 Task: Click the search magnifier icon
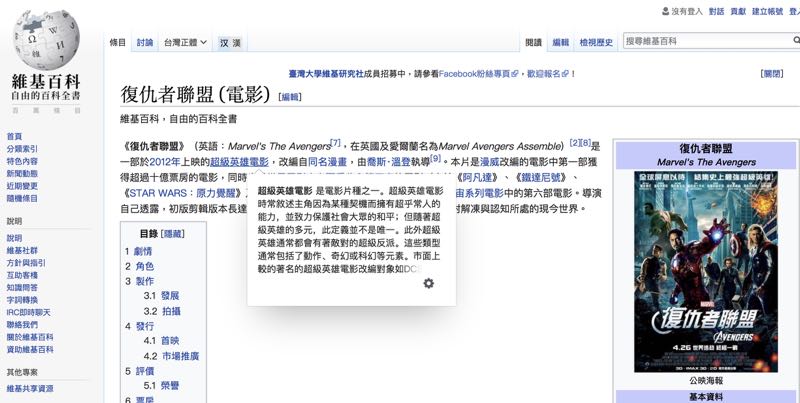pos(796,41)
